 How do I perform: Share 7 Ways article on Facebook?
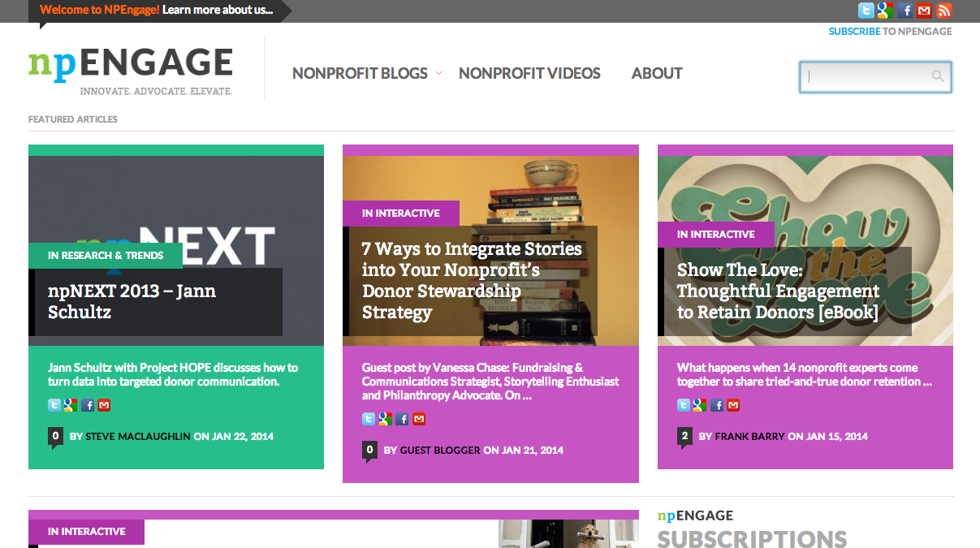[x=402, y=419]
